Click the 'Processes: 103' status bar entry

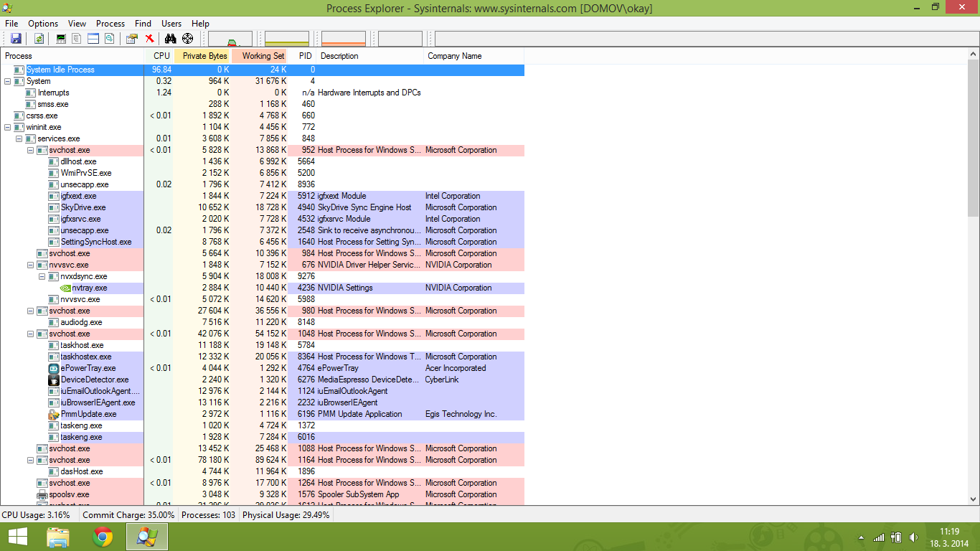pyautogui.click(x=208, y=515)
